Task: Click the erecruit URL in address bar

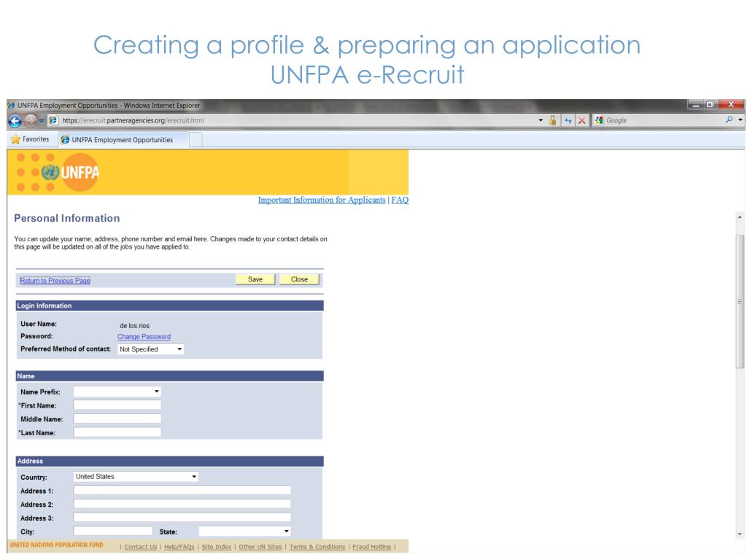Action: point(133,120)
